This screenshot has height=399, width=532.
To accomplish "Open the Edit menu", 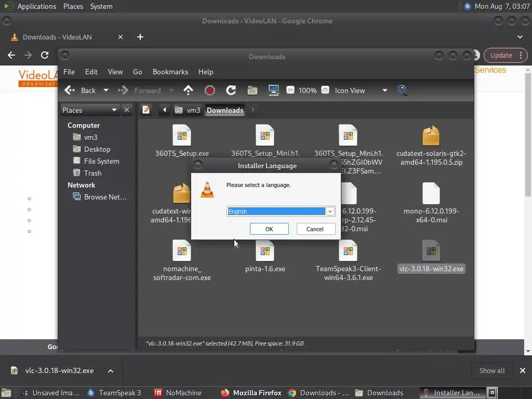I will 91,72.
